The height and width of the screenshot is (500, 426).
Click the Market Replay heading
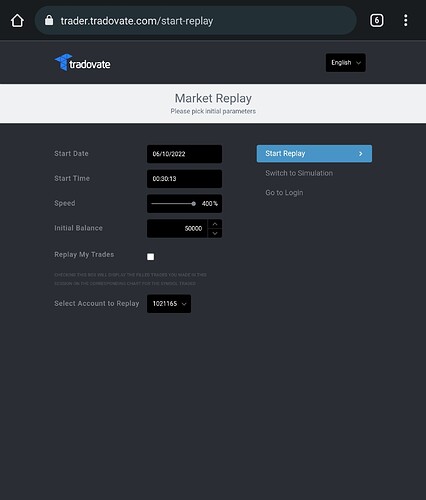(213, 98)
